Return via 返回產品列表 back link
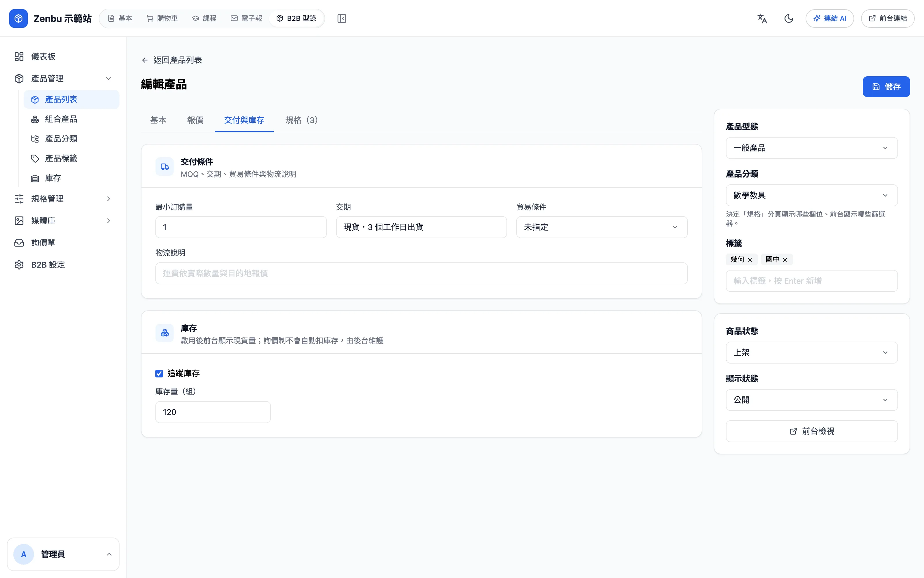 point(172,60)
